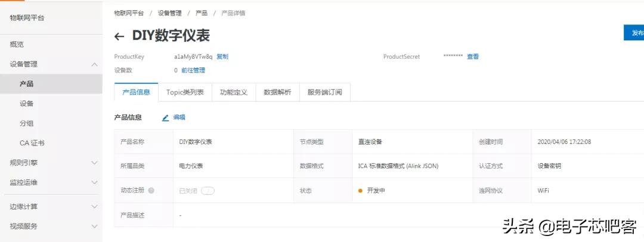This screenshot has width=644, height=242.
Task: Click 查看 to reveal ProductSecret
Action: point(473,57)
